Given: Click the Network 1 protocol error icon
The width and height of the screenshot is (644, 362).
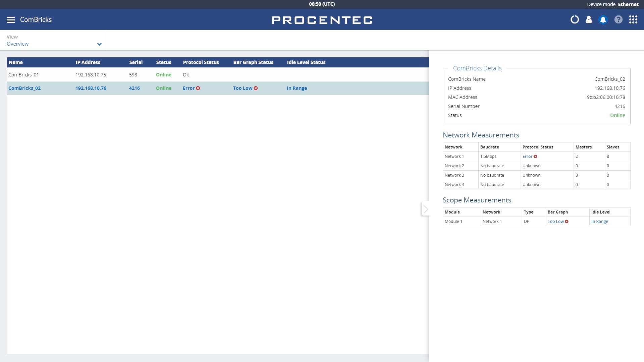Looking at the screenshot, I should [535, 157].
